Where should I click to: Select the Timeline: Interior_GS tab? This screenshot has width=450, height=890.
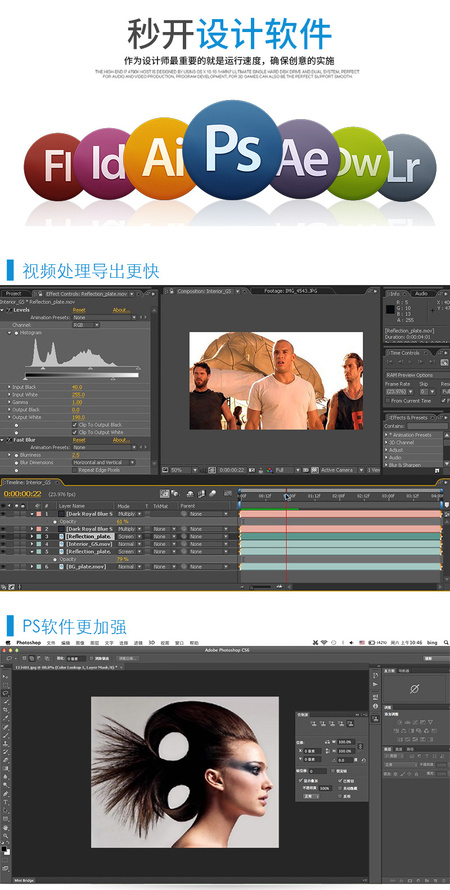click(31, 482)
